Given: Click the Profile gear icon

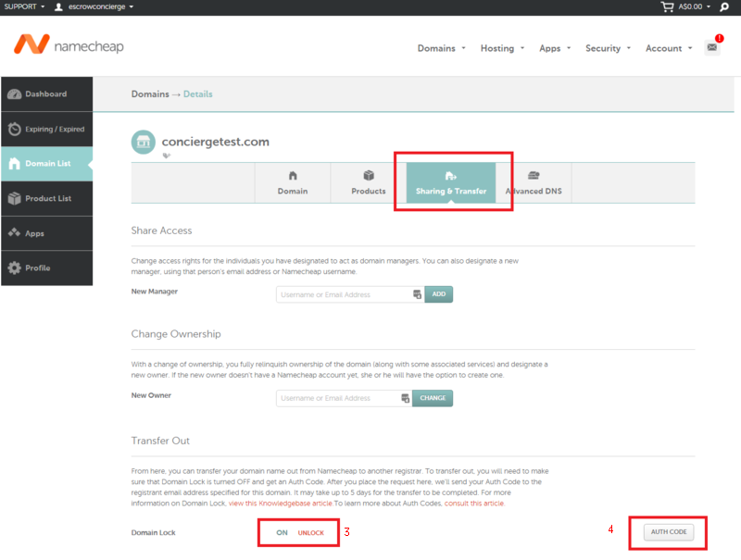Looking at the screenshot, I should click(14, 268).
